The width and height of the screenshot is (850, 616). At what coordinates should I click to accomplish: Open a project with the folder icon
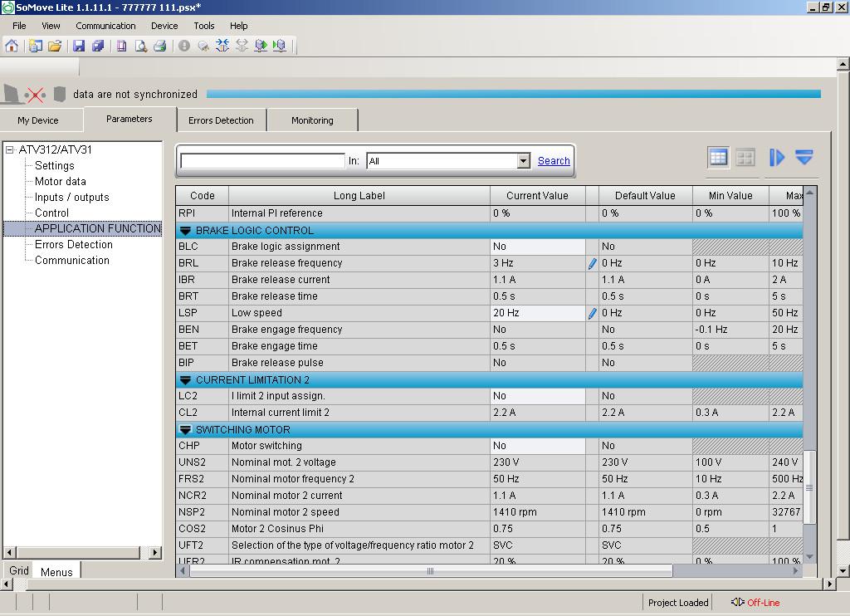click(55, 46)
